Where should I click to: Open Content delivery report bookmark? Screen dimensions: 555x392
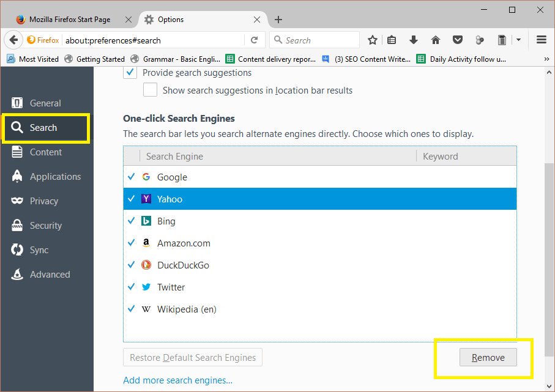(x=271, y=59)
